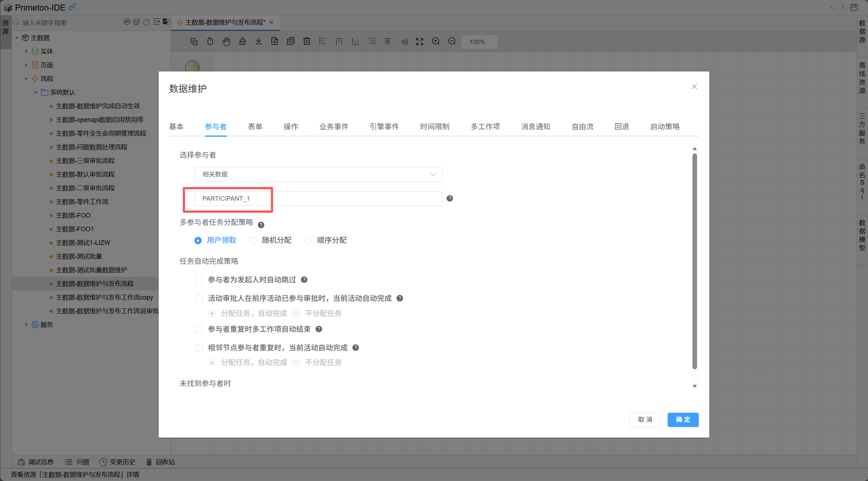Select the 随机分配 radio option

(x=253, y=240)
